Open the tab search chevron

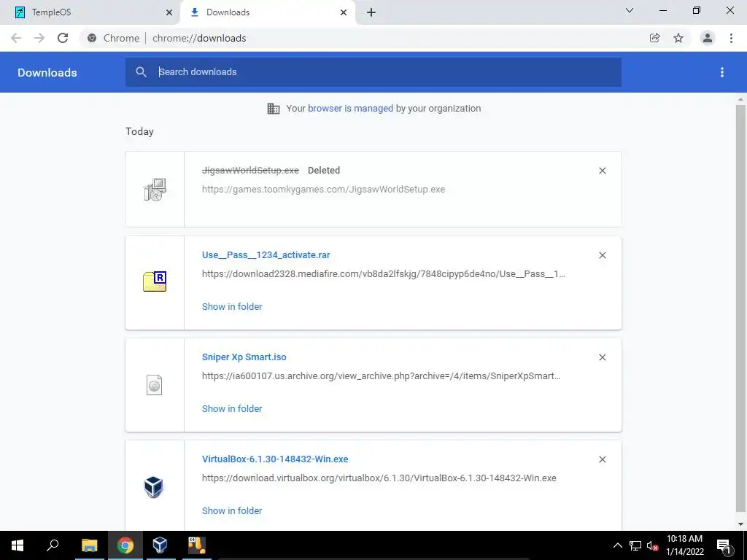[630, 10]
